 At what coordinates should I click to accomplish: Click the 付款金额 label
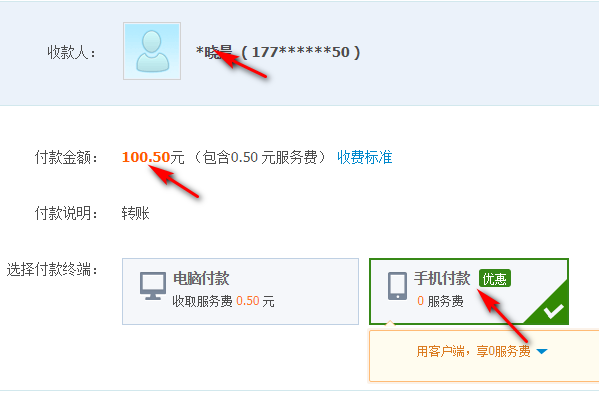tap(66, 157)
